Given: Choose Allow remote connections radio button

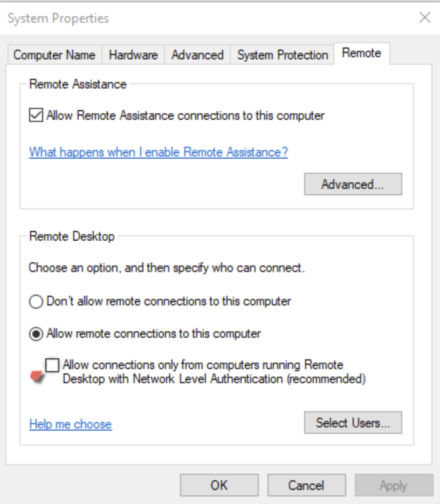Looking at the screenshot, I should (36, 333).
